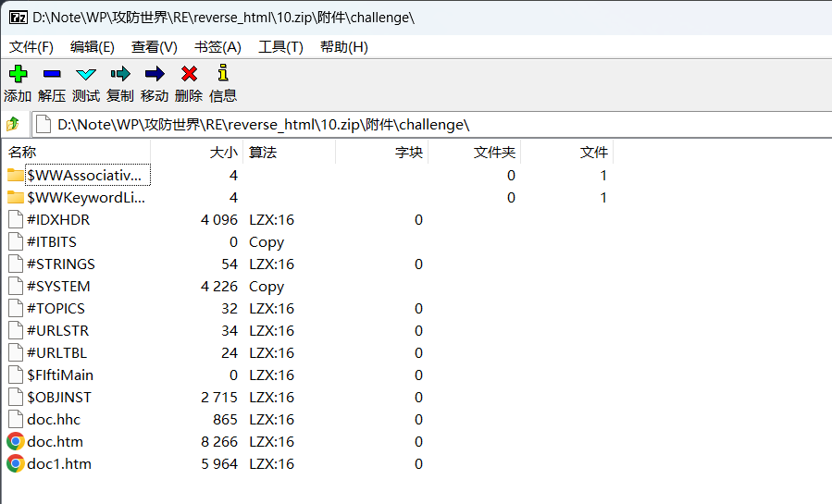Click the Copy (复制) arrow icon

click(120, 74)
